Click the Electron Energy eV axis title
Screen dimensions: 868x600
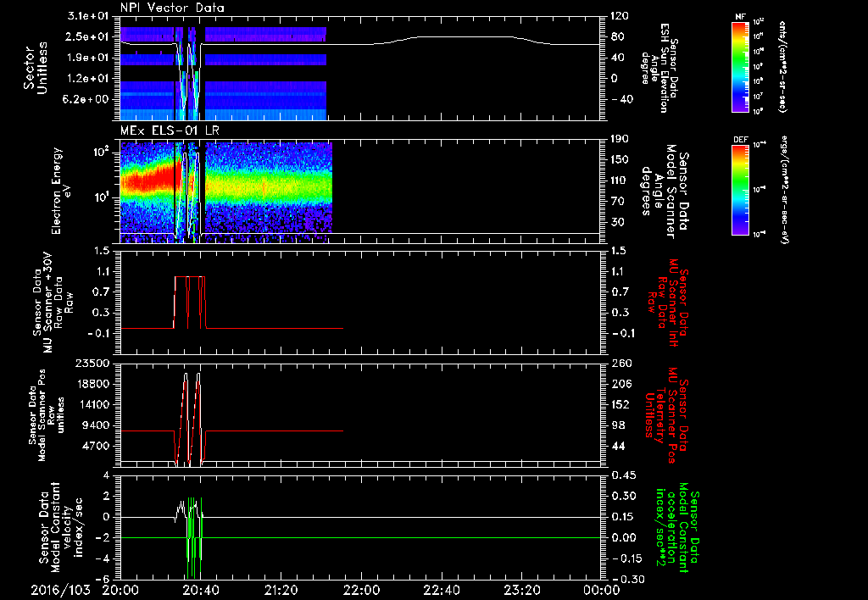tap(61, 191)
